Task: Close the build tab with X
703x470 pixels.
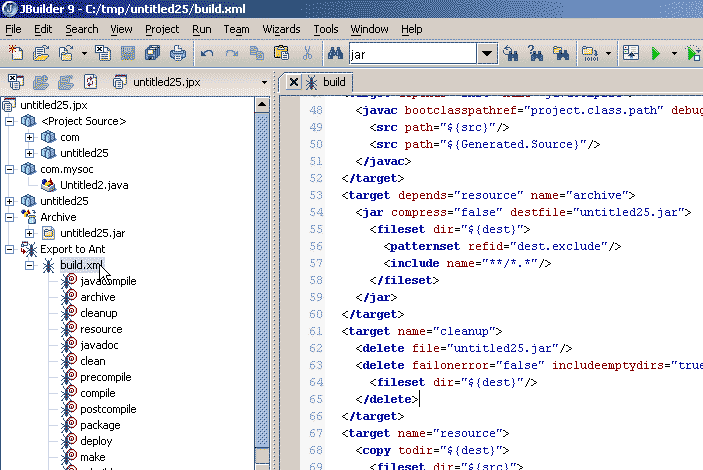Action: coord(294,82)
